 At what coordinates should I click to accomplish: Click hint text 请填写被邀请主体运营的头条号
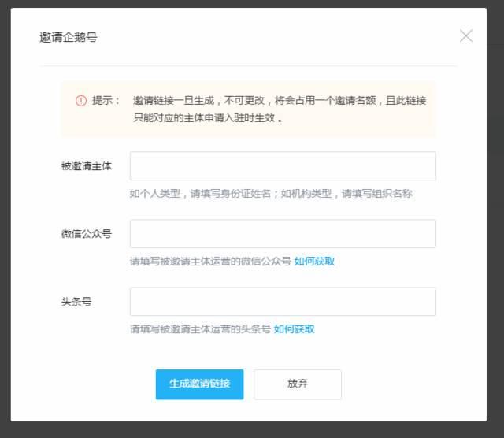200,329
